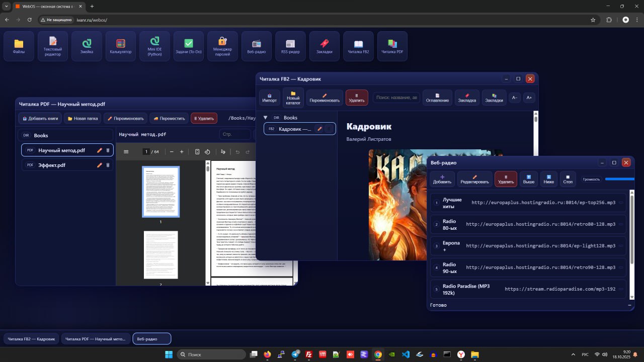Click the red Удалить in Читалка PDF
Viewport: 644px width, 362px height.
[204, 118]
